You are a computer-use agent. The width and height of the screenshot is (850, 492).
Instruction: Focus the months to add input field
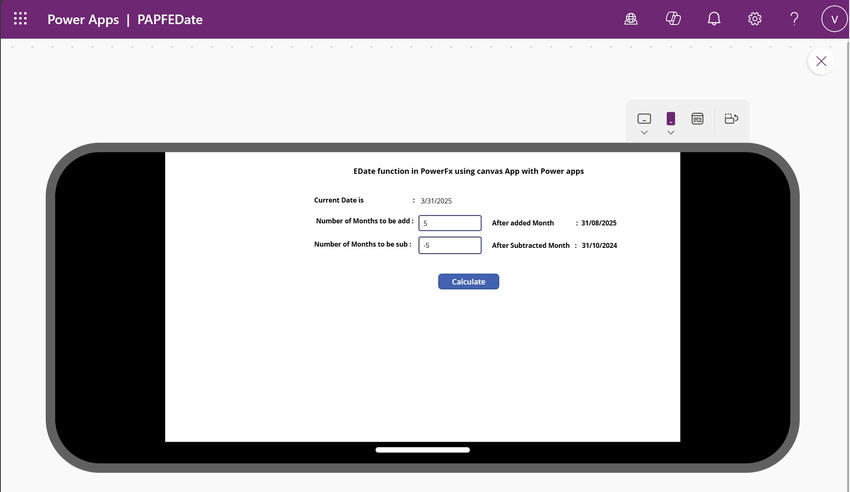point(450,223)
